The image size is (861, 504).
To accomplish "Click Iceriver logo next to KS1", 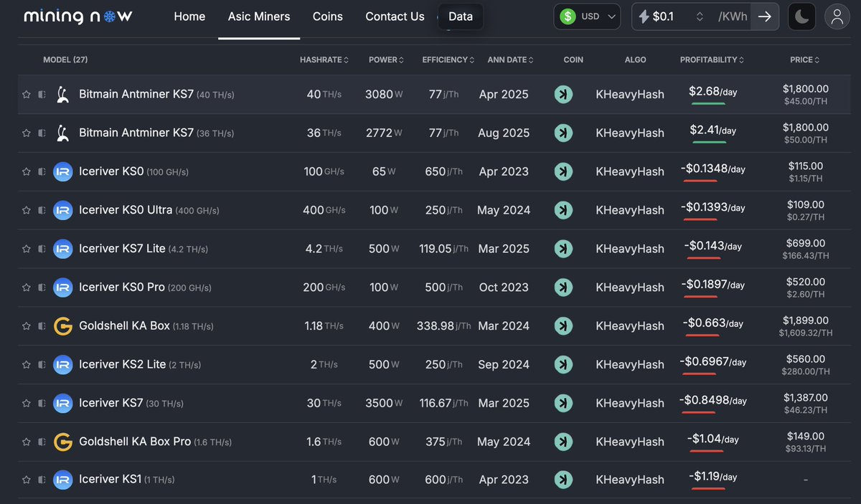I will [x=63, y=480].
